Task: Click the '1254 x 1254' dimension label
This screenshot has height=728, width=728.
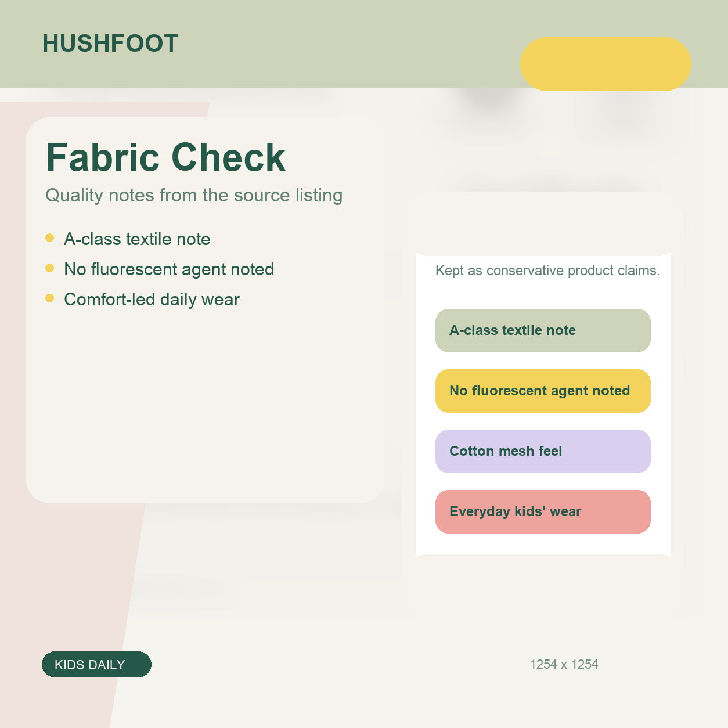Action: (564, 665)
